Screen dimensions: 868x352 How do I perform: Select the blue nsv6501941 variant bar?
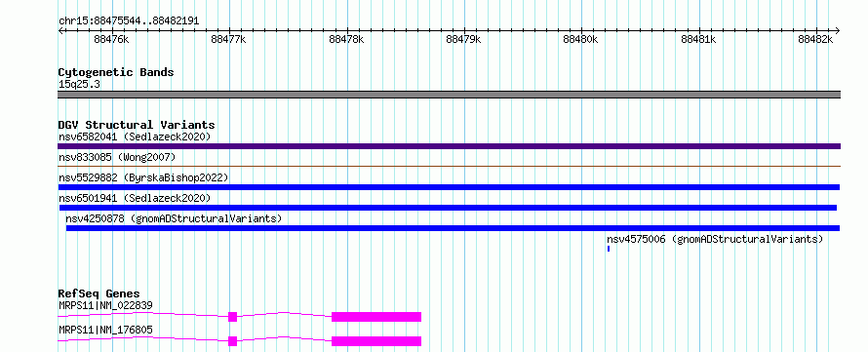pyautogui.click(x=448, y=208)
